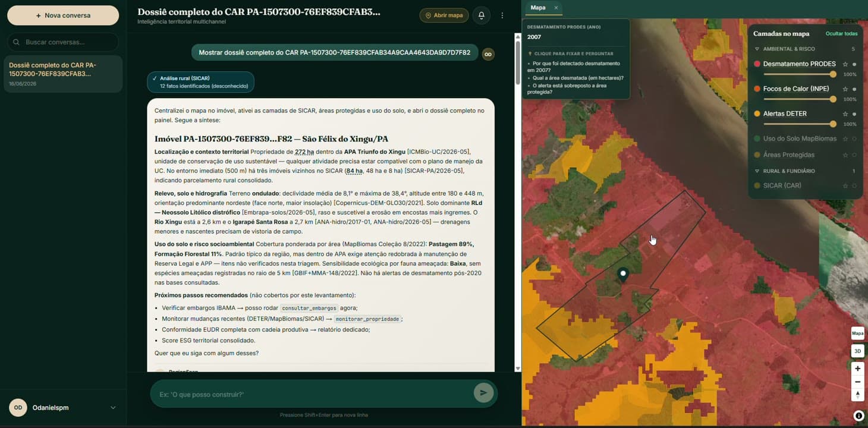Show the Áreas Protegidas layer
The image size is (868, 428).
coord(854,155)
